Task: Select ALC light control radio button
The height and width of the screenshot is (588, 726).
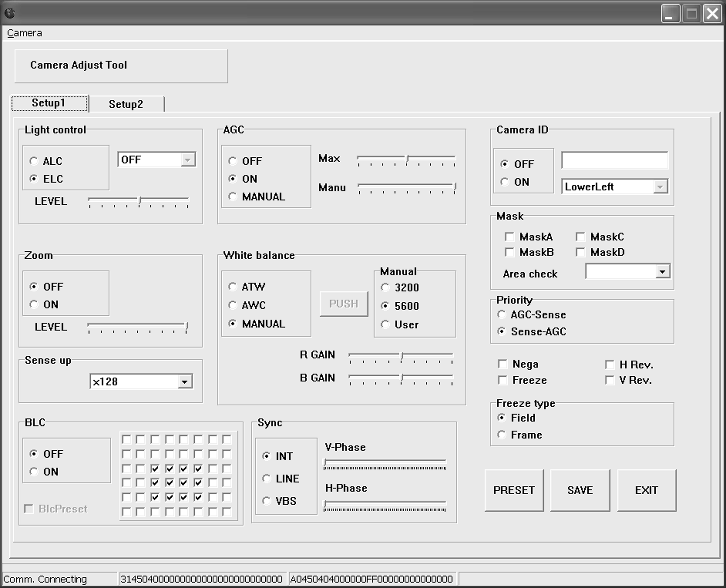Action: (x=34, y=161)
